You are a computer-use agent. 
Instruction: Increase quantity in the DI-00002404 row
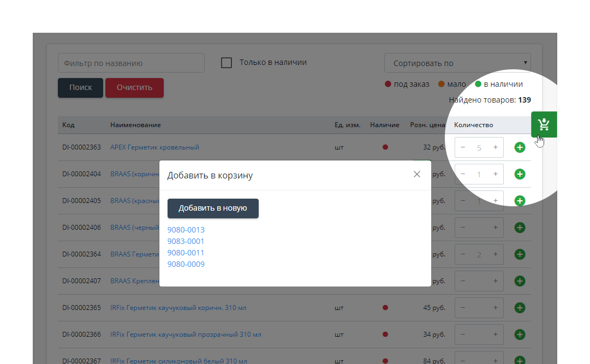coord(496,174)
